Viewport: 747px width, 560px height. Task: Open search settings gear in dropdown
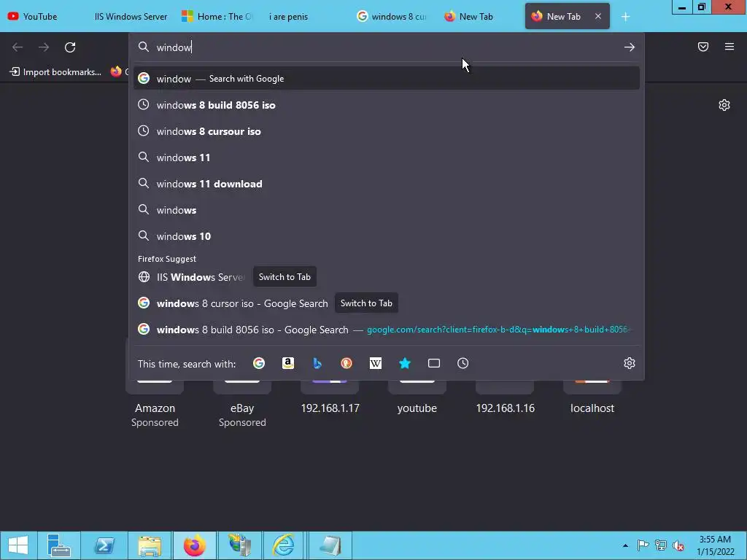[x=630, y=363]
